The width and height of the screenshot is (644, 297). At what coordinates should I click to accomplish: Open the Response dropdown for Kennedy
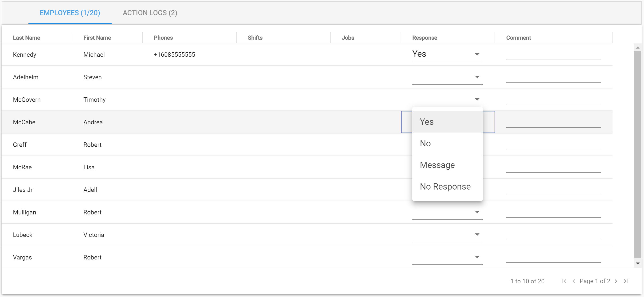(447, 54)
